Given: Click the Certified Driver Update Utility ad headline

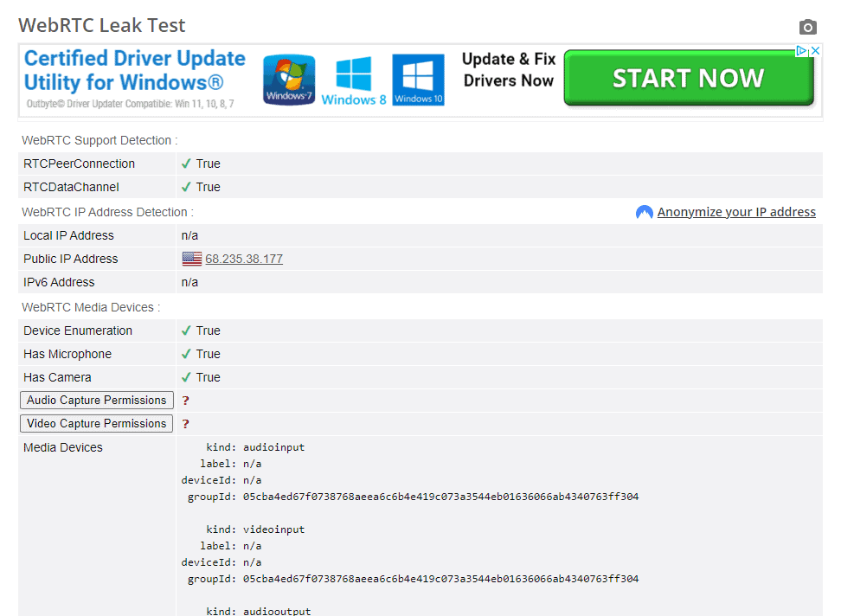Looking at the screenshot, I should (x=135, y=71).
